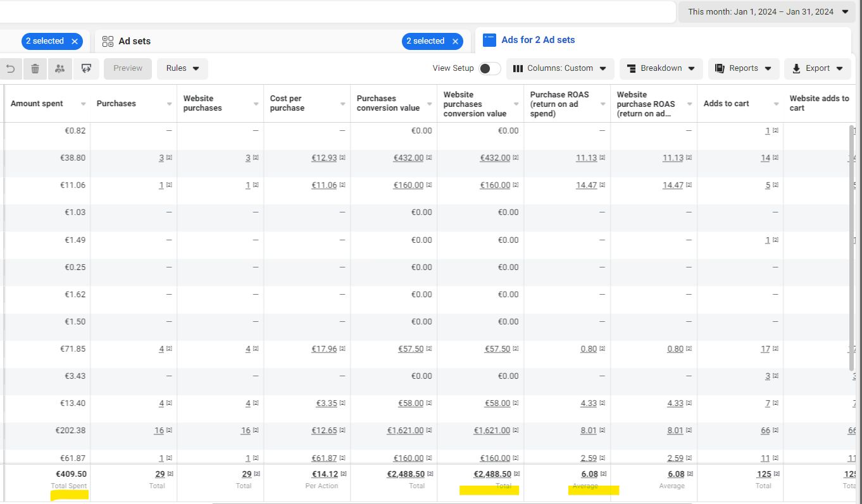Open the date range selector for this month
This screenshot has width=862, height=504.
coord(766,11)
